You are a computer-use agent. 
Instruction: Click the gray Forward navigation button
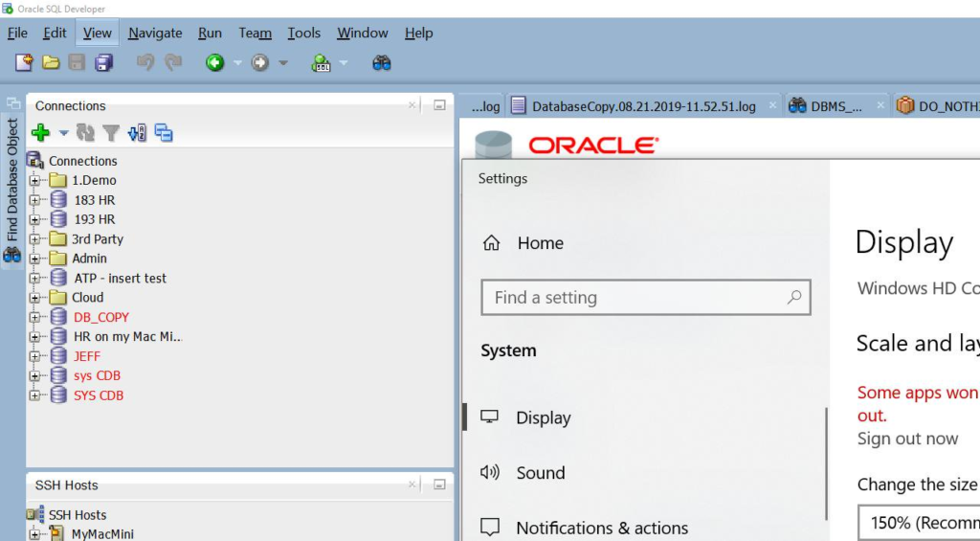pos(260,62)
